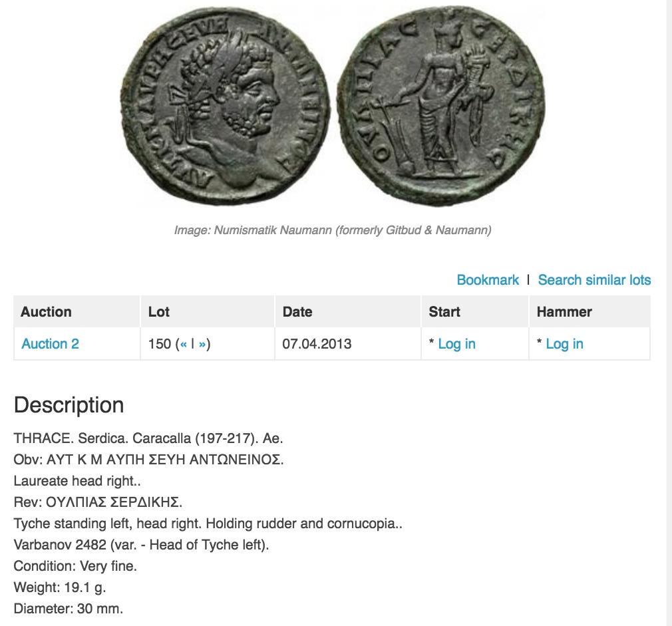This screenshot has width=672, height=626.
Task: Click the Hammer column header
Action: [564, 312]
